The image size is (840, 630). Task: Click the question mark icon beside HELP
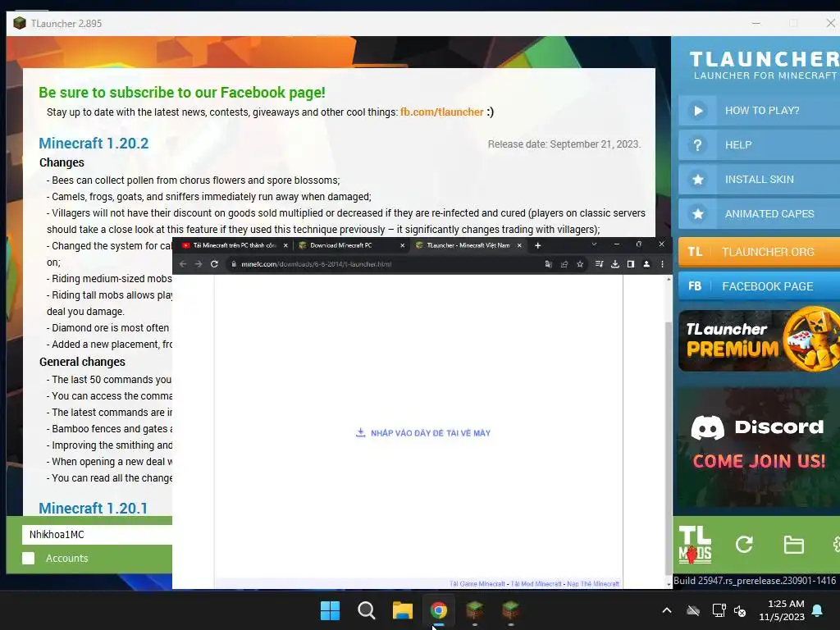click(x=697, y=145)
